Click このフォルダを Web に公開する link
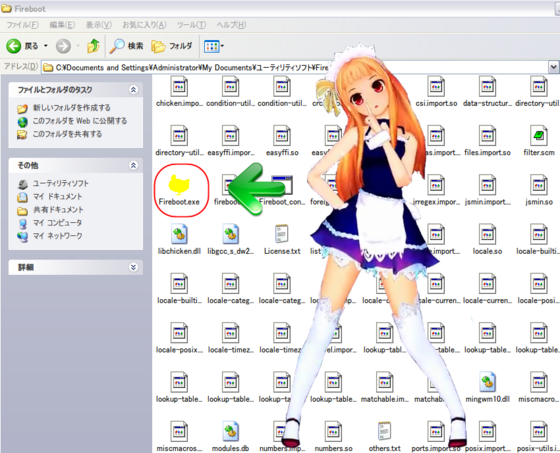The image size is (560, 453). 80,121
